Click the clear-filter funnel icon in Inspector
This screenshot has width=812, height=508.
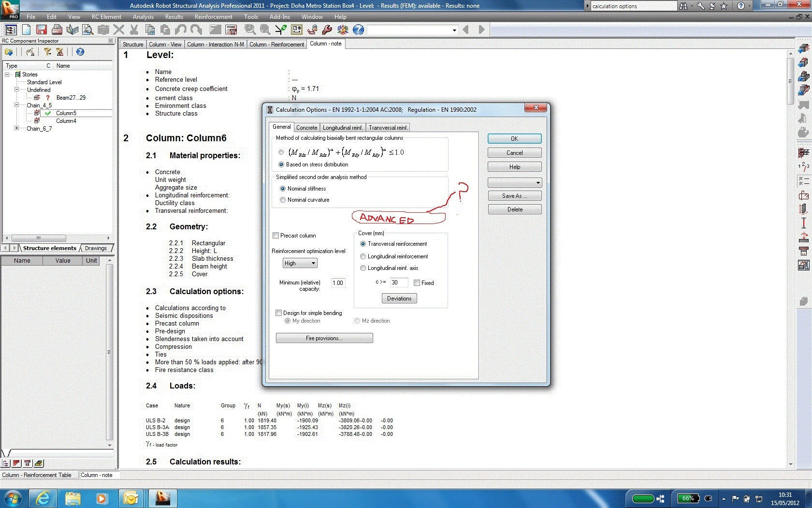(x=60, y=52)
